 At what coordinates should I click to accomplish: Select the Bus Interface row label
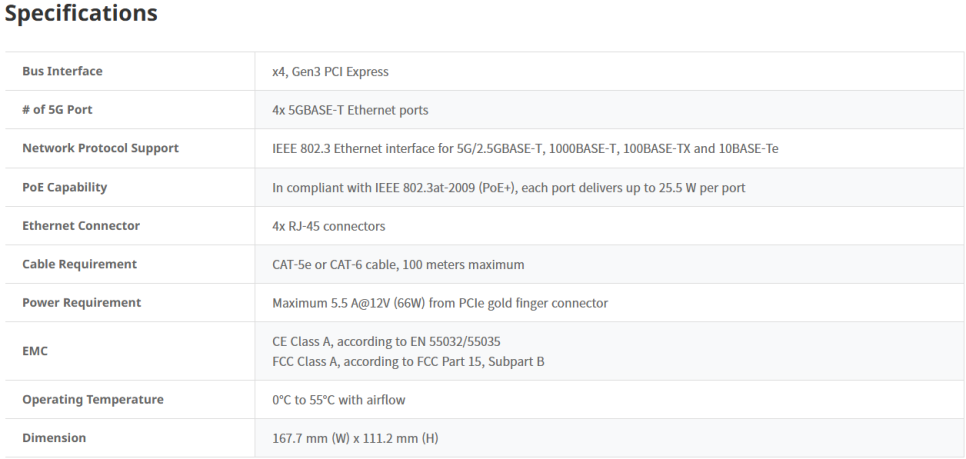pos(62,71)
